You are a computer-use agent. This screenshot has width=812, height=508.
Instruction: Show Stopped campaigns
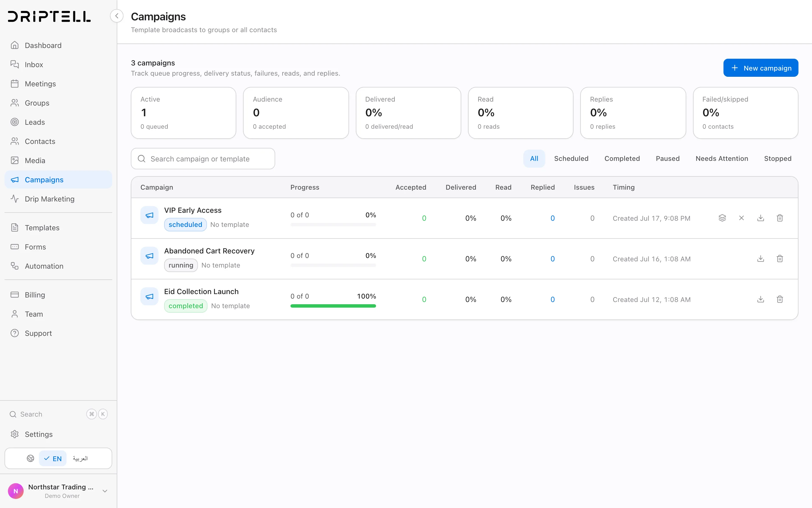(777, 159)
